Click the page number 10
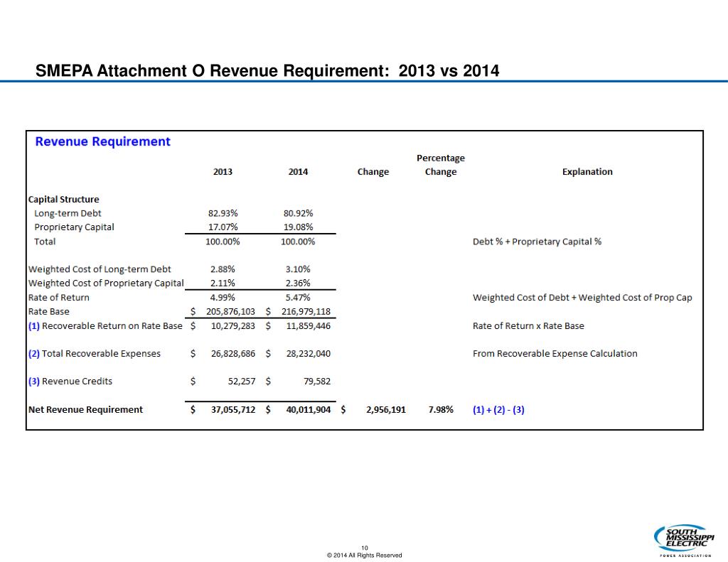Image resolution: width=728 pixels, height=562 pixels. (x=365, y=548)
